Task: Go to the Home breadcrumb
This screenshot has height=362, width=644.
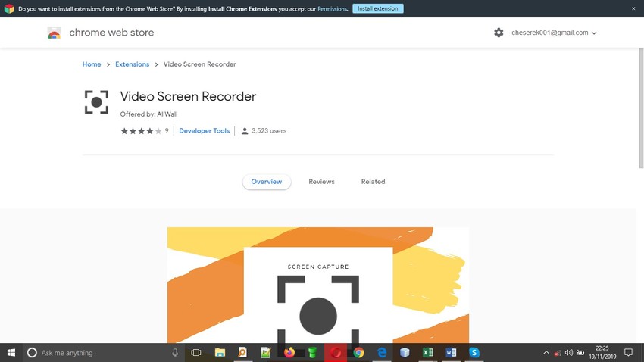Action: tap(92, 64)
